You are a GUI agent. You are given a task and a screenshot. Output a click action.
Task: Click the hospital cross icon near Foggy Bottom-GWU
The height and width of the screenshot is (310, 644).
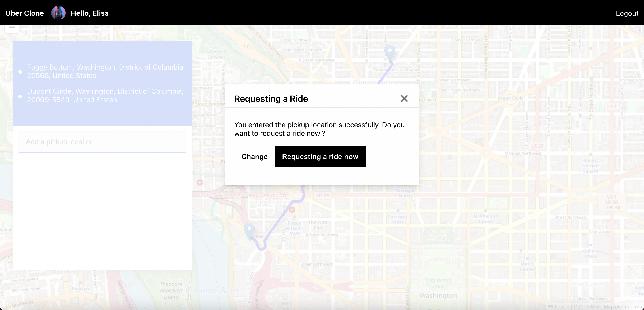tap(292, 210)
